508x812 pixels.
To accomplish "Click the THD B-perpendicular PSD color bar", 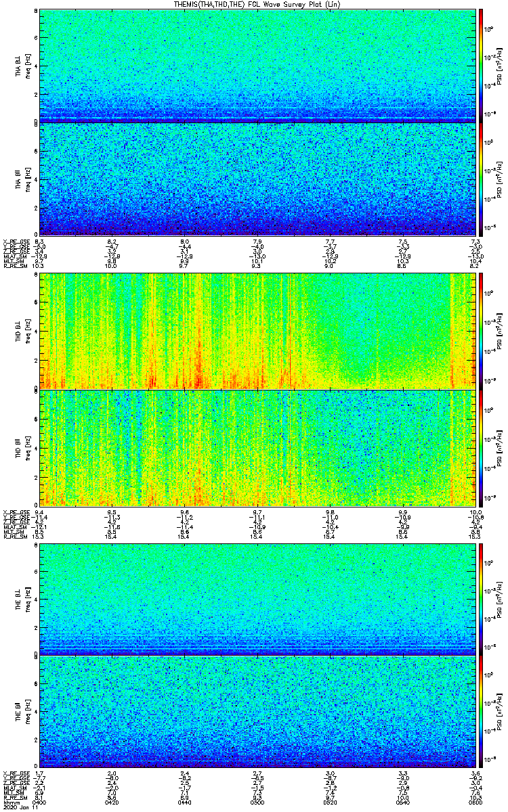I will pos(481,332).
